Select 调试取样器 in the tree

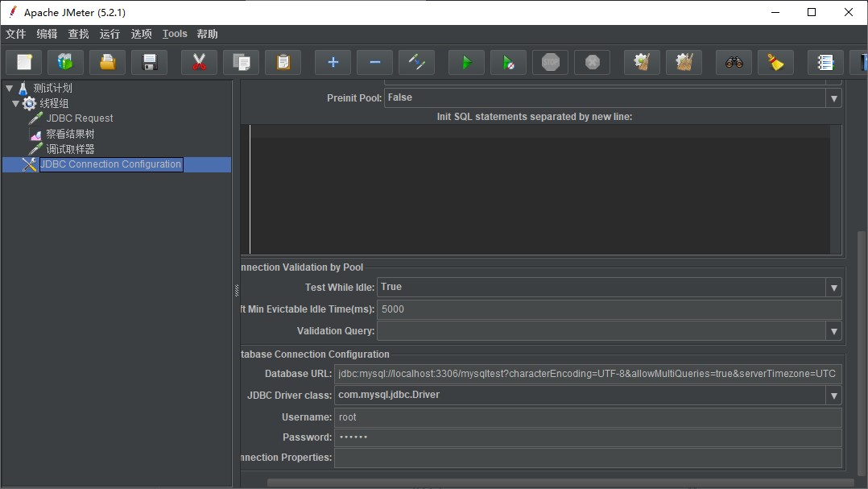[70, 149]
